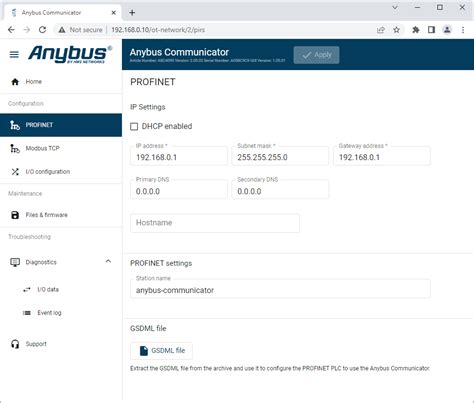Open the hamburger navigation menu
This screenshot has width=474, height=403.
[x=14, y=54]
